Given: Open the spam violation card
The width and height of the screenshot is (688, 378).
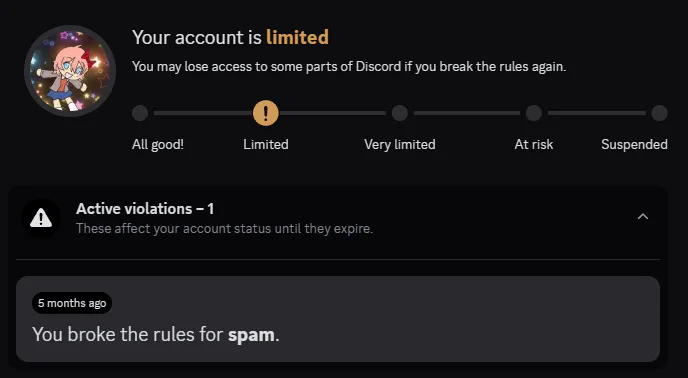Looking at the screenshot, I should pos(338,319).
